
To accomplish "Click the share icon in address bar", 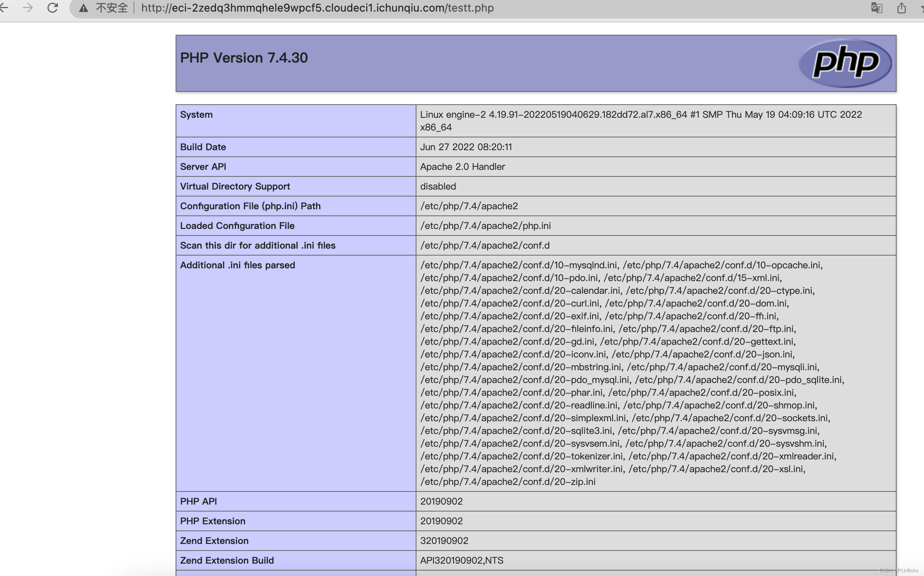I will point(901,8).
